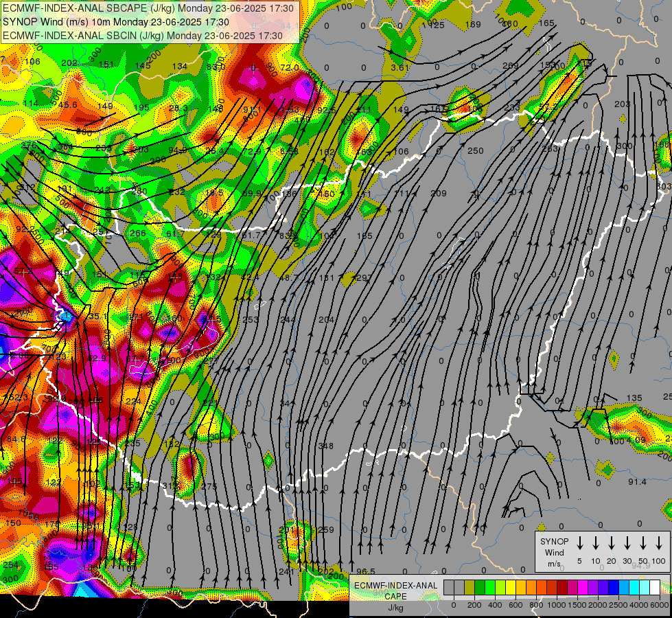Viewport: 672px width, 618px height.
Task: Click the map value 224
Action: coord(133,402)
